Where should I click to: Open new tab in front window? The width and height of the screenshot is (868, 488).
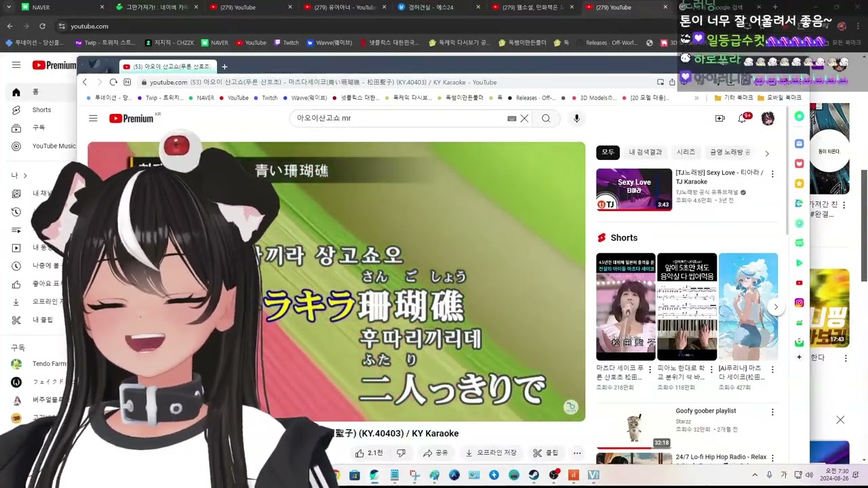224,66
